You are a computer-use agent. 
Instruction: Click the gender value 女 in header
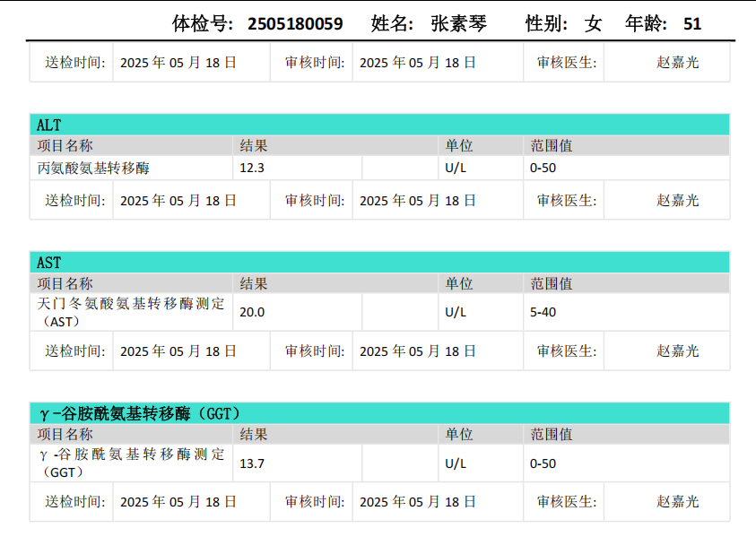coord(593,23)
